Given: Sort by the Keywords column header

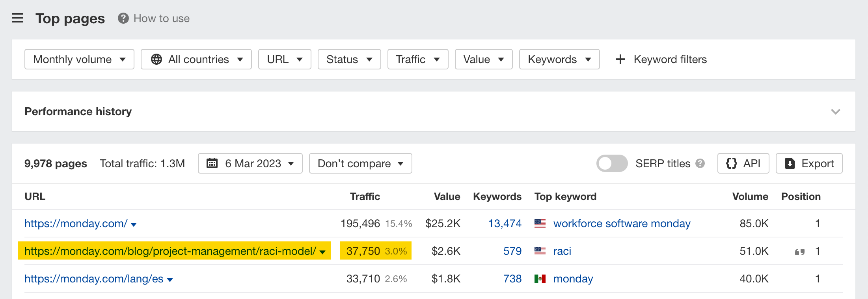Looking at the screenshot, I should pyautogui.click(x=497, y=196).
